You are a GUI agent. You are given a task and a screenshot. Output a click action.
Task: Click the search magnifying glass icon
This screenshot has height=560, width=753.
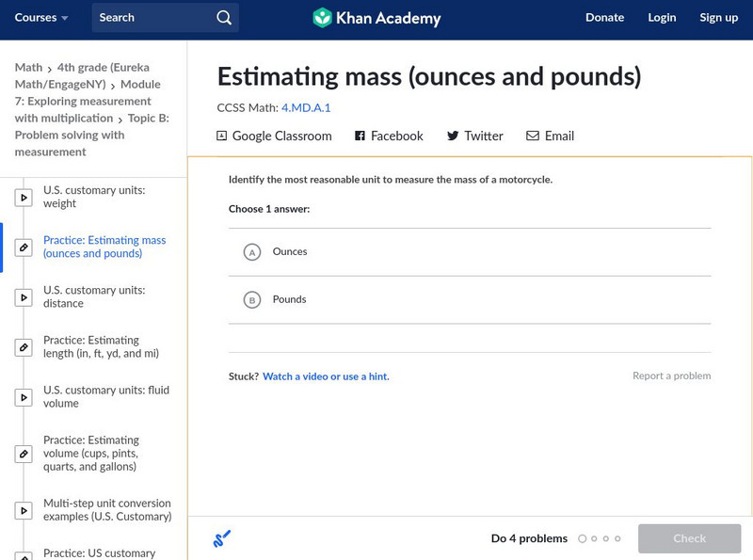pos(223,18)
